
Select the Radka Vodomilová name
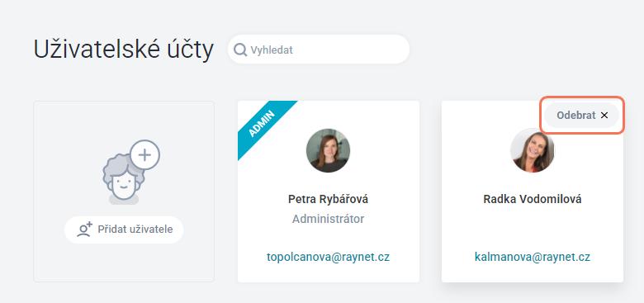(x=533, y=200)
